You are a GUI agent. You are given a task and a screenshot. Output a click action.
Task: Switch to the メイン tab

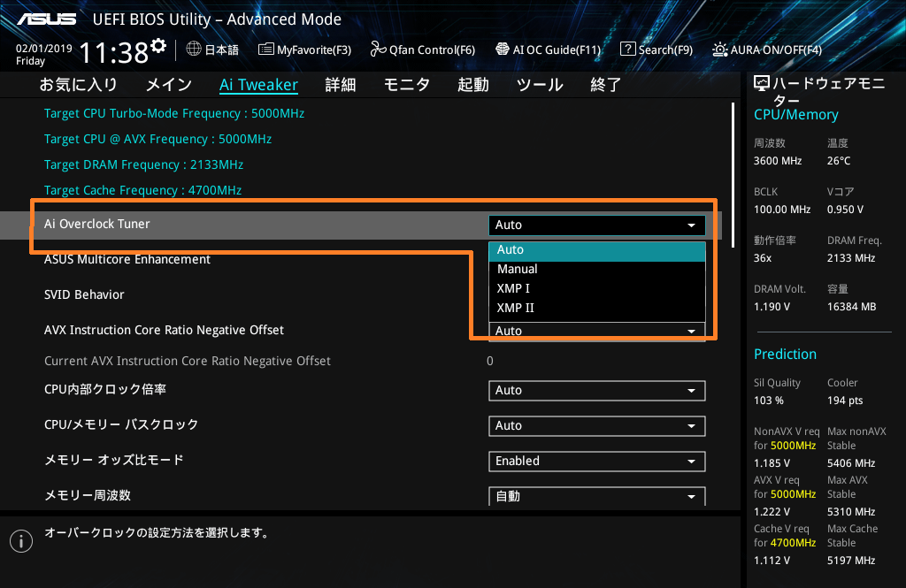[169, 85]
